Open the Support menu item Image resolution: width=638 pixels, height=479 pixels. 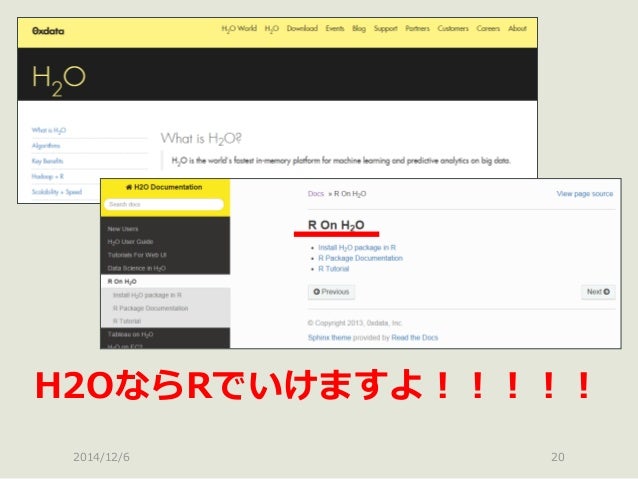coord(385,28)
